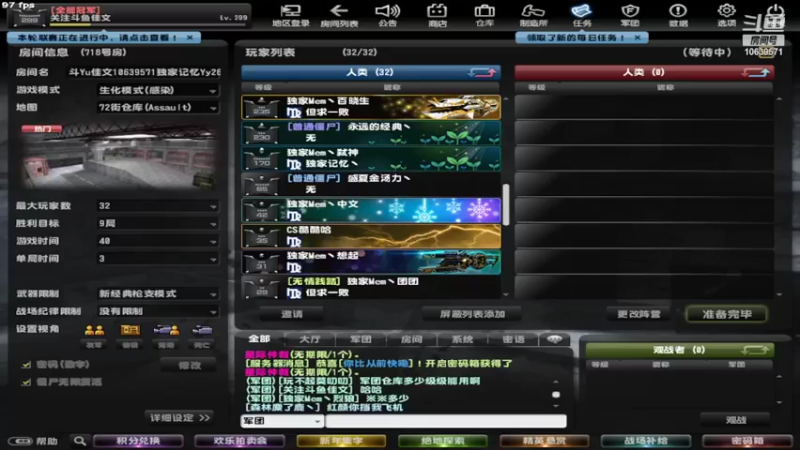Switch to the 房间 chat tab
Image resolution: width=800 pixels, height=450 pixels.
coord(412,339)
